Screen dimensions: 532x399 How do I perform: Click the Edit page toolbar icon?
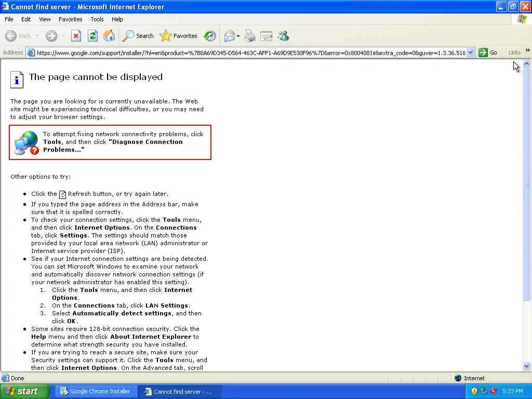(x=267, y=36)
